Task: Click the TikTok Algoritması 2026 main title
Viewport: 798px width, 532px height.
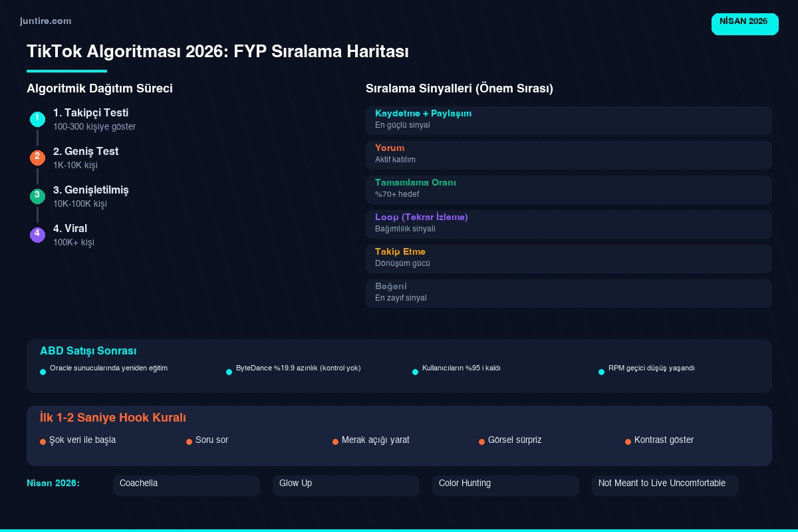Action: 217,52
